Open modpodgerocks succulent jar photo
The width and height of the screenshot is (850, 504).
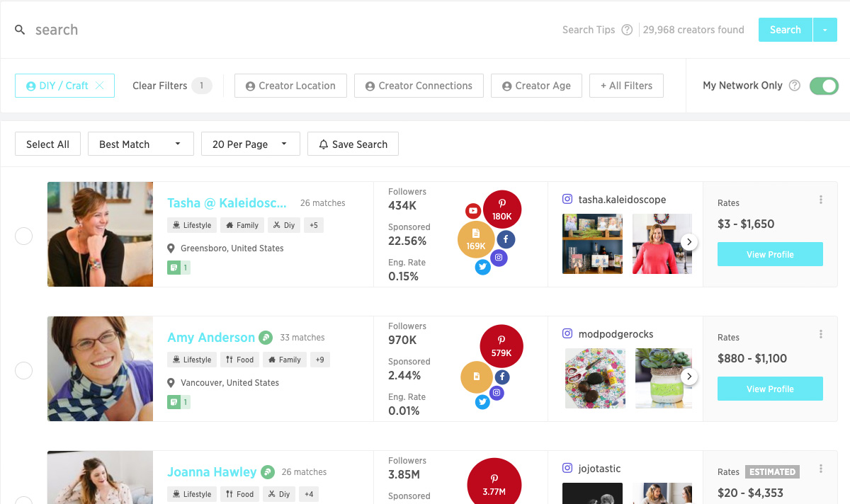point(664,378)
